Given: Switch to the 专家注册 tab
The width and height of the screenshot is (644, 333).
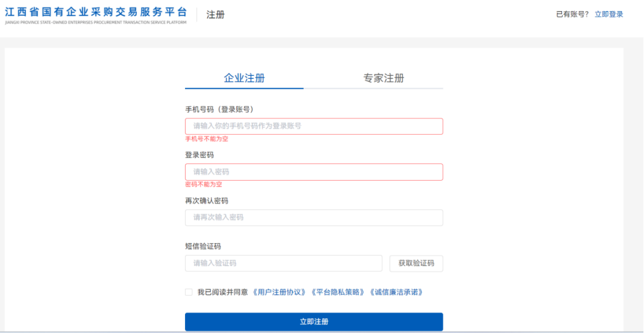Looking at the screenshot, I should [x=383, y=78].
